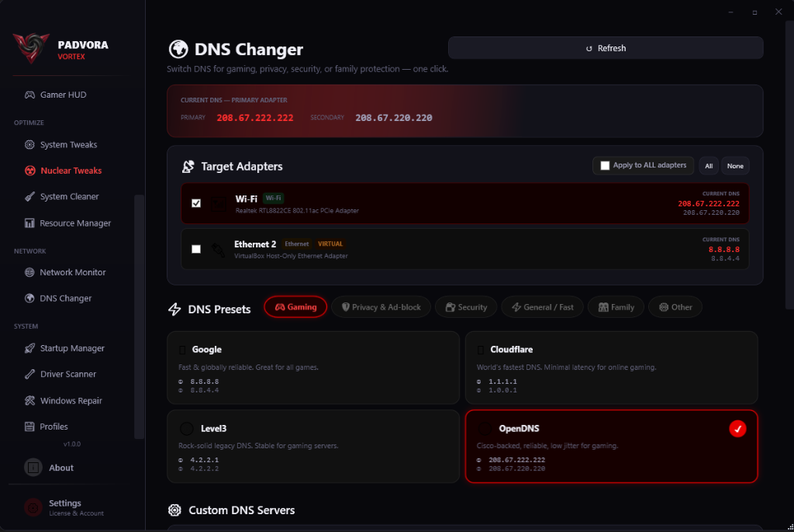Viewport: 794px width, 532px height.
Task: Choose the OpenDNS preset card
Action: [612, 447]
